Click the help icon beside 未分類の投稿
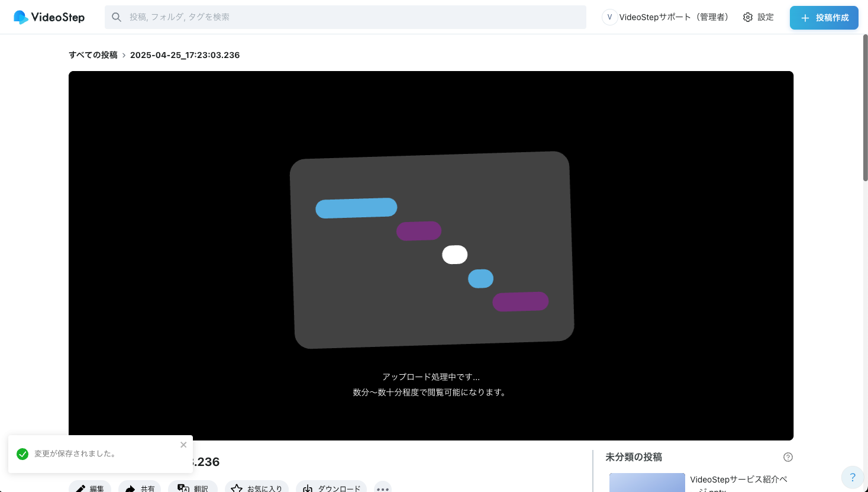 pyautogui.click(x=788, y=457)
